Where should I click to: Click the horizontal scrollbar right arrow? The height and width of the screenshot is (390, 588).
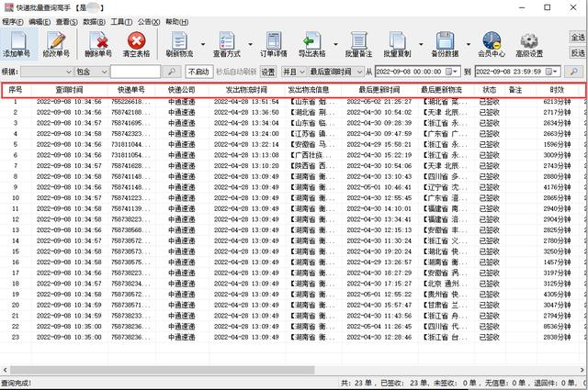pyautogui.click(x=582, y=370)
